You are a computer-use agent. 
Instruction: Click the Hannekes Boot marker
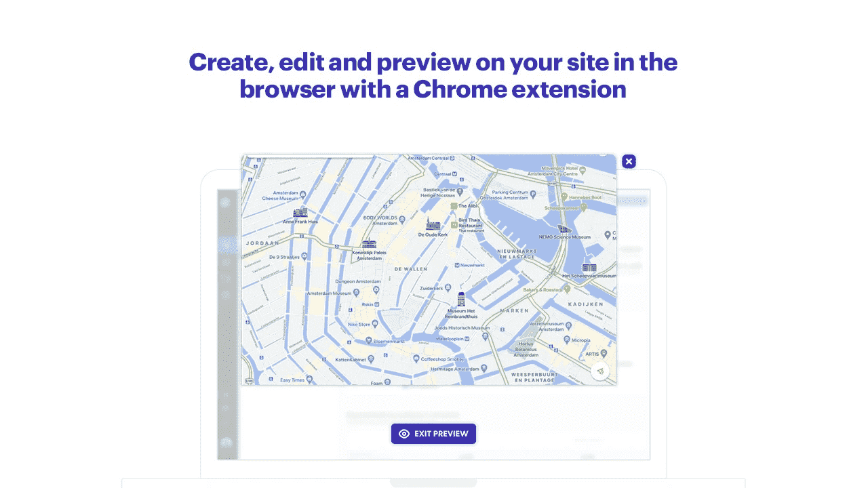[x=565, y=197]
